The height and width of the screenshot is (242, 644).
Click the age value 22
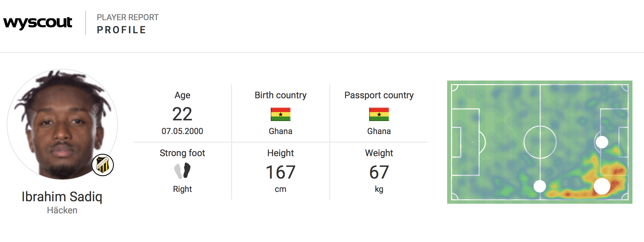click(x=182, y=114)
